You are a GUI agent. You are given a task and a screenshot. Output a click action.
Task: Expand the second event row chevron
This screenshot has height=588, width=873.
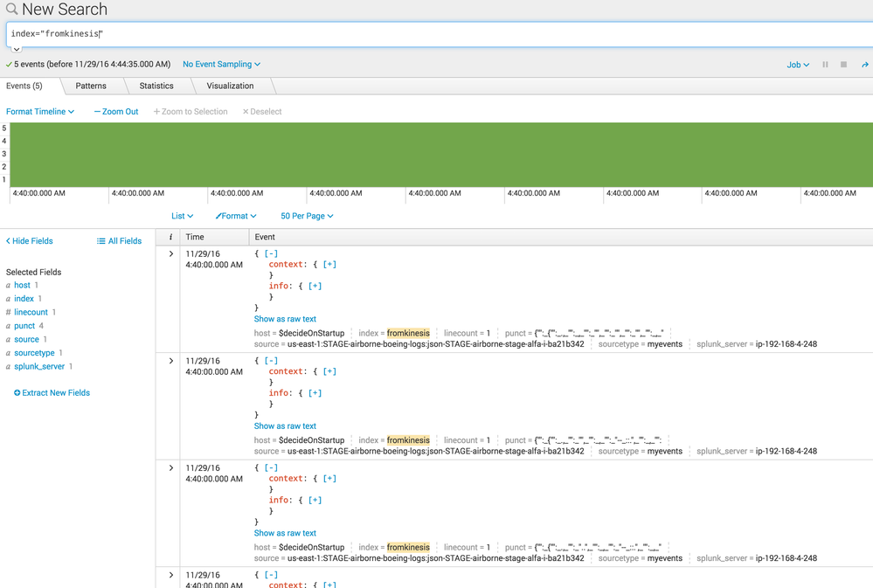pos(171,361)
